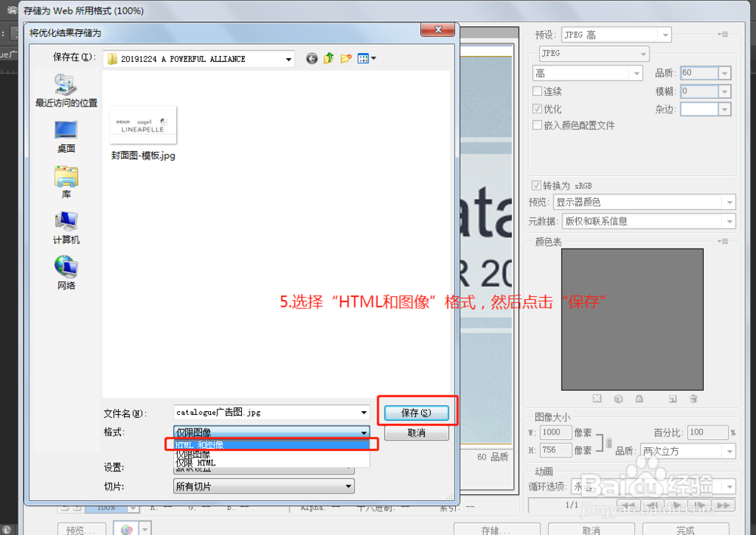Step to previous animation frame
This screenshot has height=535, width=756.
[x=652, y=505]
